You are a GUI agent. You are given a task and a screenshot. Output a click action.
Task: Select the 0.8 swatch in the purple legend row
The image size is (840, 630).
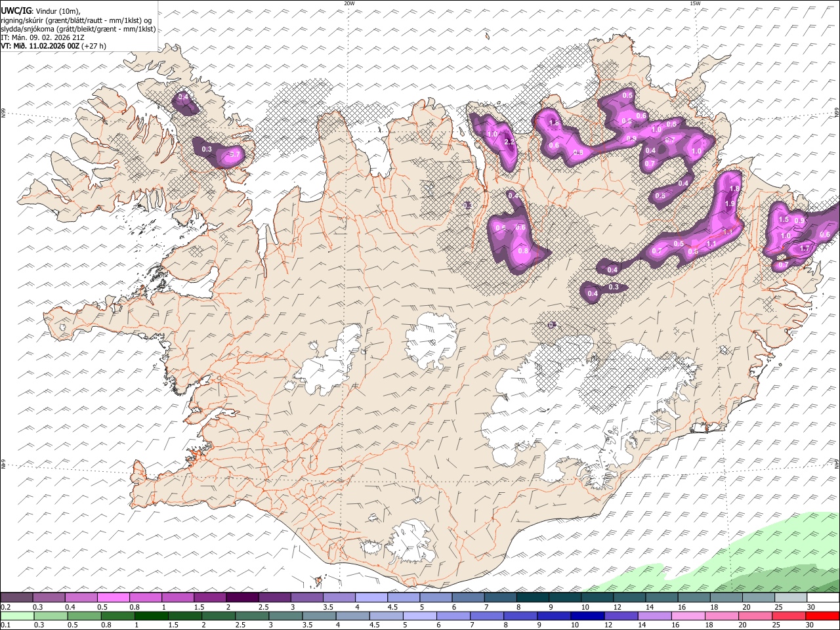pyautogui.click(x=146, y=598)
